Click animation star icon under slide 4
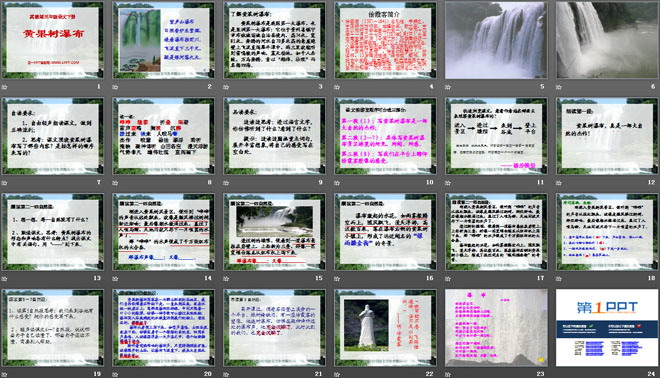Viewport: 660px width, 378px height. (x=337, y=87)
